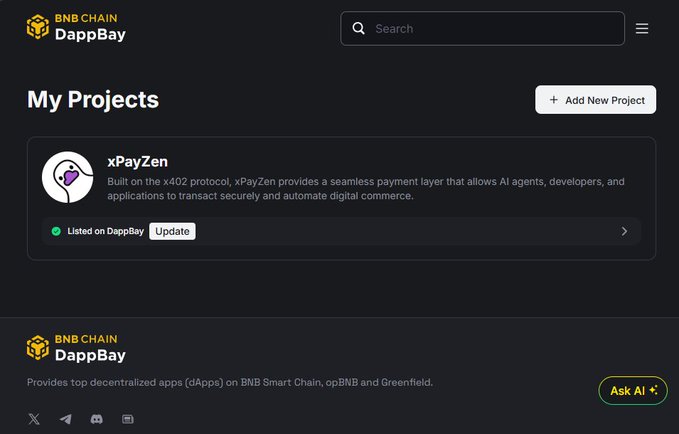This screenshot has height=434, width=679.
Task: Click Add New Project button
Action: click(595, 100)
